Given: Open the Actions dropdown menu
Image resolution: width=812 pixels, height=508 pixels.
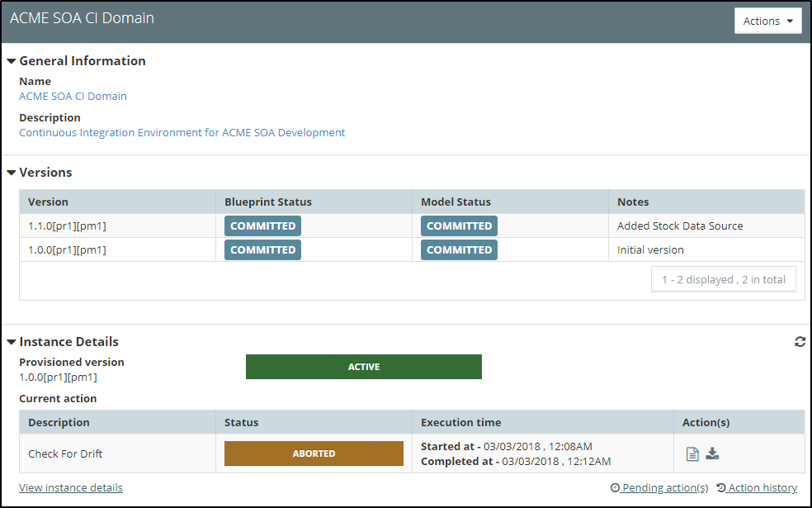Looking at the screenshot, I should [767, 21].
